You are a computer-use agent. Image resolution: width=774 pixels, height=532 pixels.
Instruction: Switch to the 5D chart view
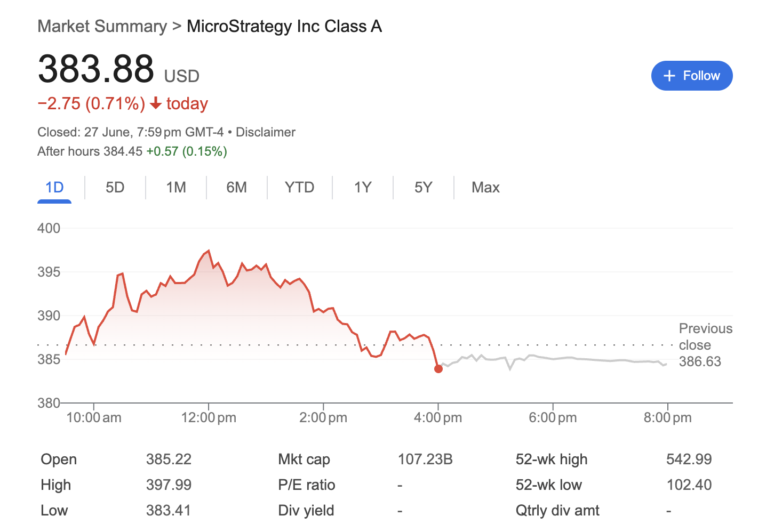(x=115, y=187)
